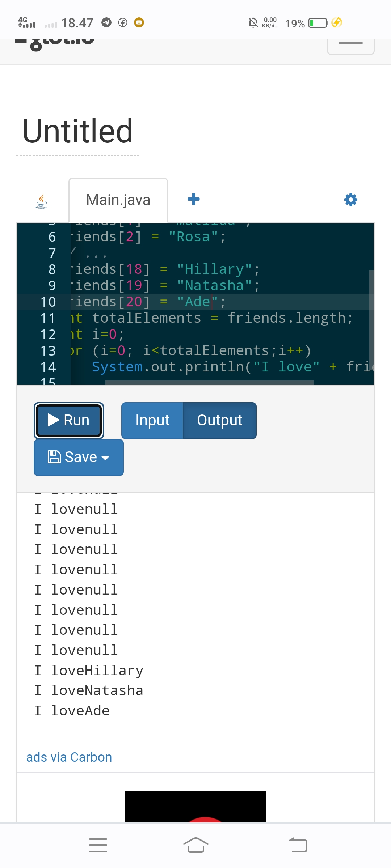Click the int i=0 code line
Viewport: 391px width, 868px height.
point(97,334)
